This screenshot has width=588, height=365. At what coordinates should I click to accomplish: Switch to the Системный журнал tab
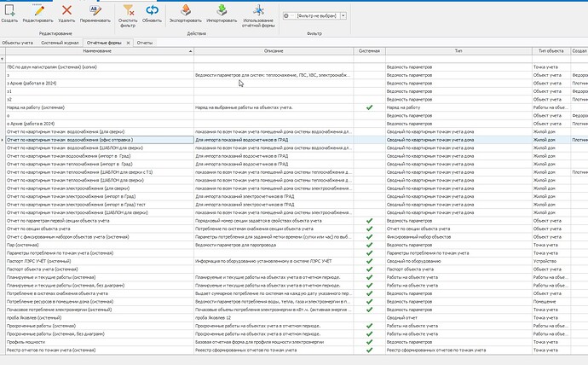60,43
